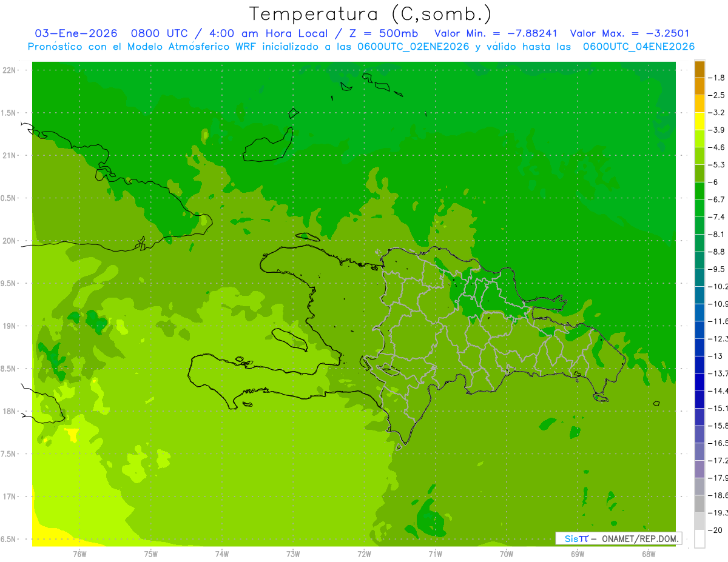Image resolution: width=728 pixels, height=562 pixels.
Task: Click the "18N" latitude label
Action: click(x=10, y=411)
